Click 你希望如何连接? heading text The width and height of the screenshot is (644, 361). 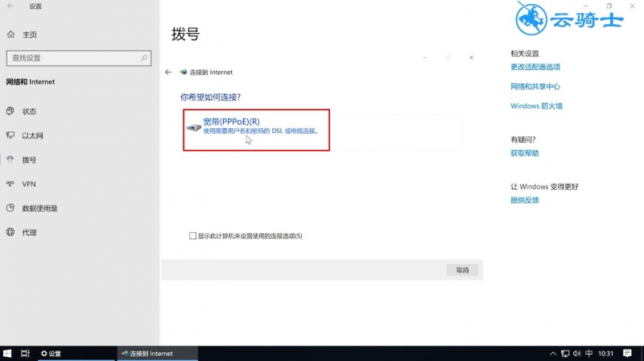[x=210, y=97]
